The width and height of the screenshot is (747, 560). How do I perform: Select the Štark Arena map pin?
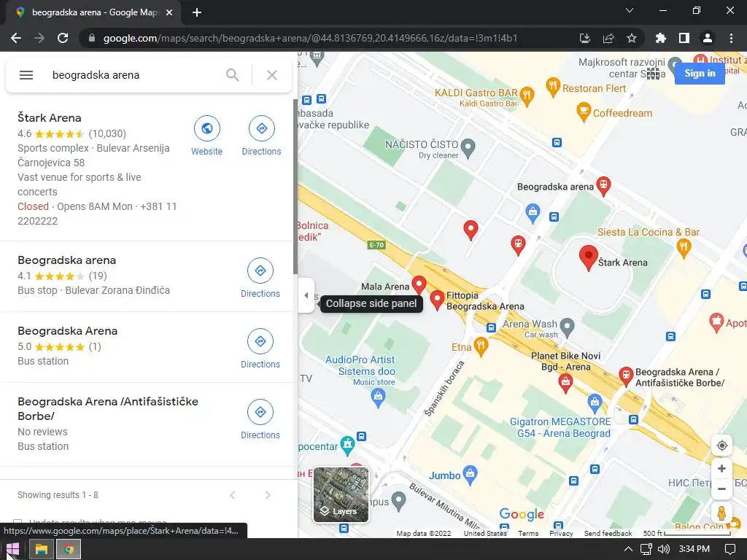[x=589, y=258]
